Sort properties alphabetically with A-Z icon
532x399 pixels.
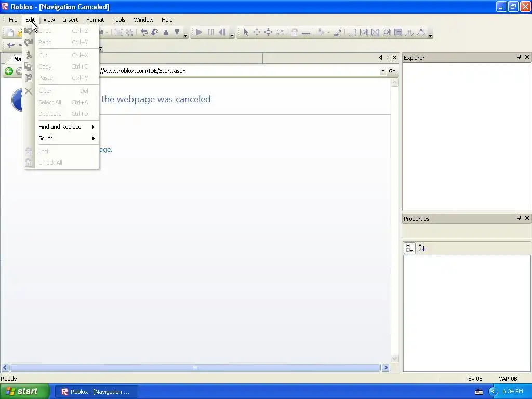pos(421,248)
